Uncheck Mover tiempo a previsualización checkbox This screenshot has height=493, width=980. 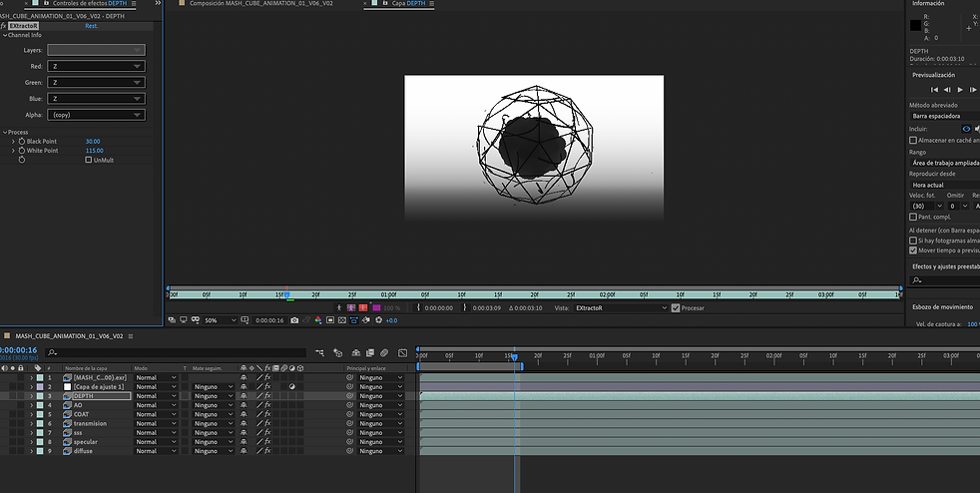coord(913,249)
